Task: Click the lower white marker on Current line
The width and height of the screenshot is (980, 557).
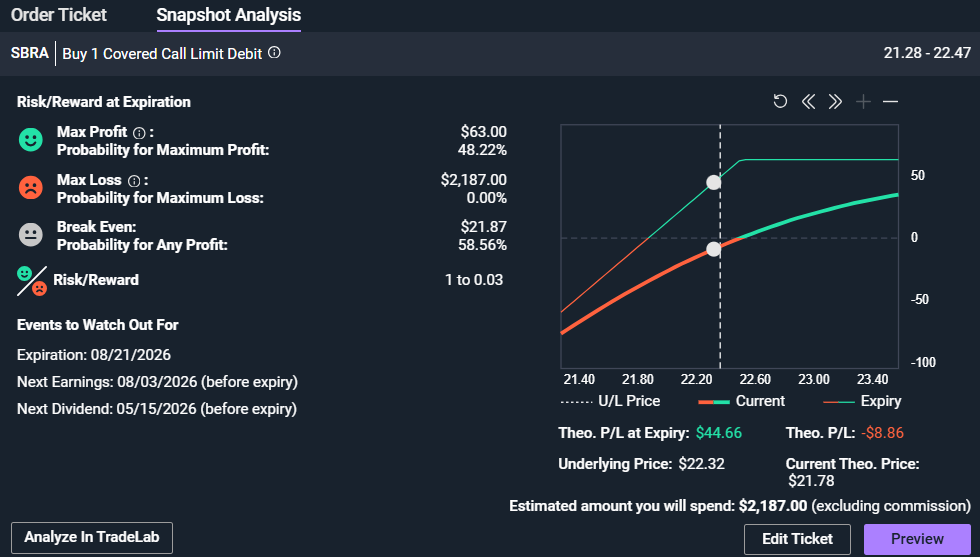Action: (x=713, y=249)
